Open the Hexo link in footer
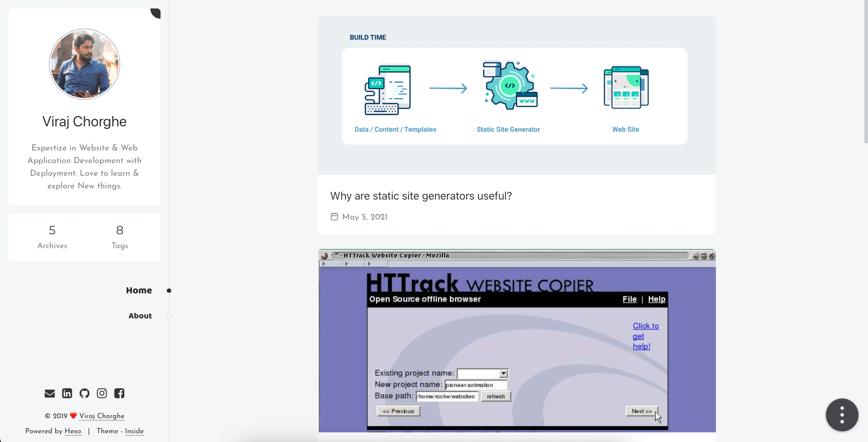Viewport: 868px width, 442px height. click(73, 431)
